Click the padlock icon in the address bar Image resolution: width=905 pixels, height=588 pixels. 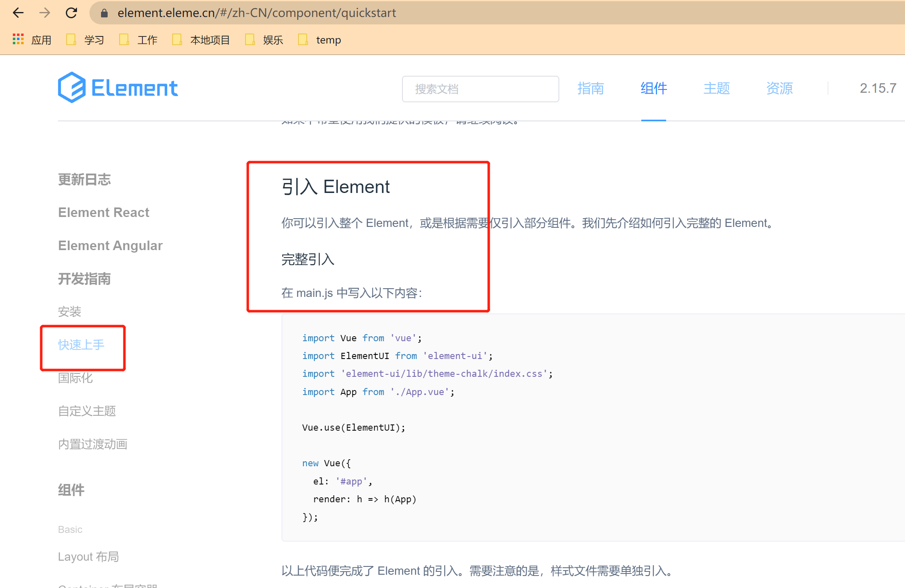[x=104, y=13]
